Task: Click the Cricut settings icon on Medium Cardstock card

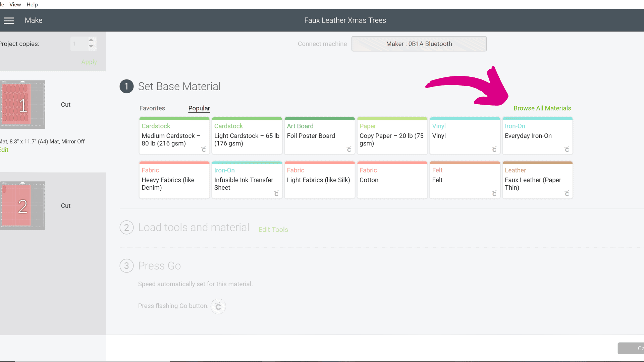Action: coord(204,149)
